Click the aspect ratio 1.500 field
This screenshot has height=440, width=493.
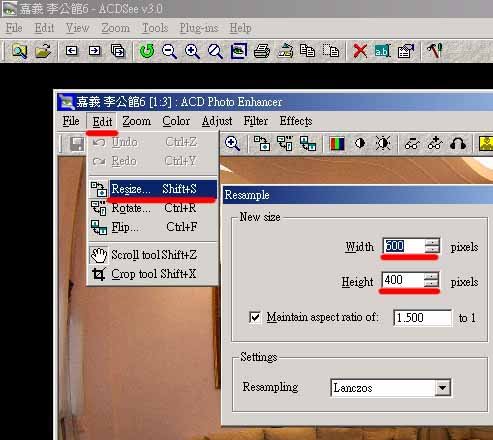point(423,318)
